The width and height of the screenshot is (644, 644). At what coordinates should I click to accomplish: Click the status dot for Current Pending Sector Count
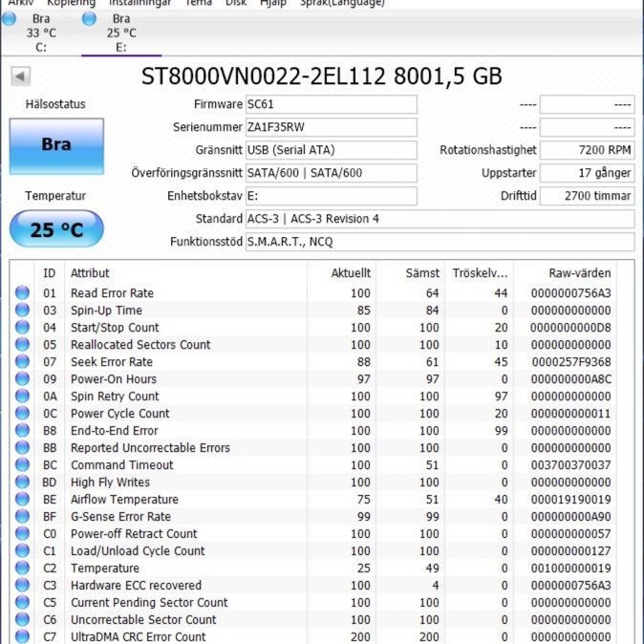[x=23, y=603]
